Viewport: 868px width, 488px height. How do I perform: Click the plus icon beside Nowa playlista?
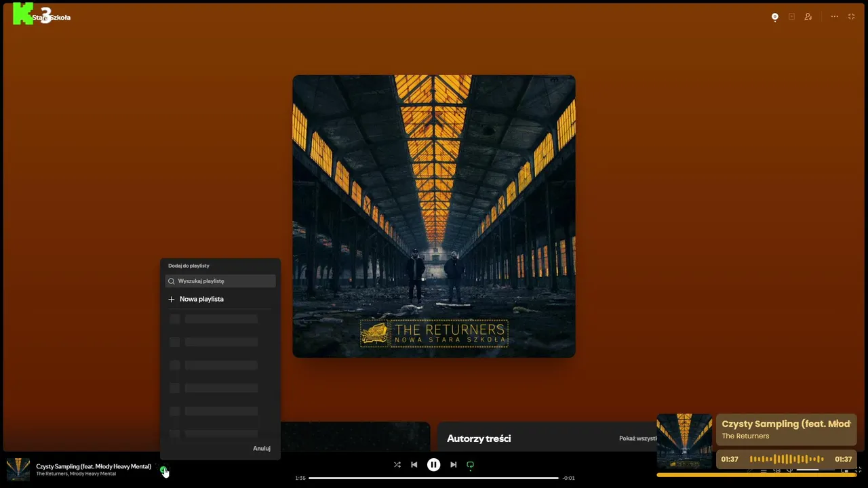[x=172, y=299]
